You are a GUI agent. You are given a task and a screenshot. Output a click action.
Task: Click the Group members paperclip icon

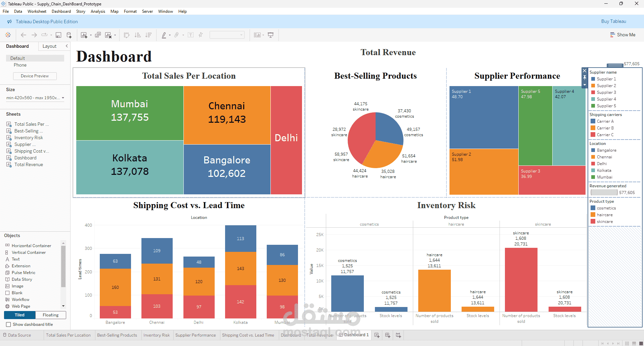pyautogui.click(x=176, y=35)
